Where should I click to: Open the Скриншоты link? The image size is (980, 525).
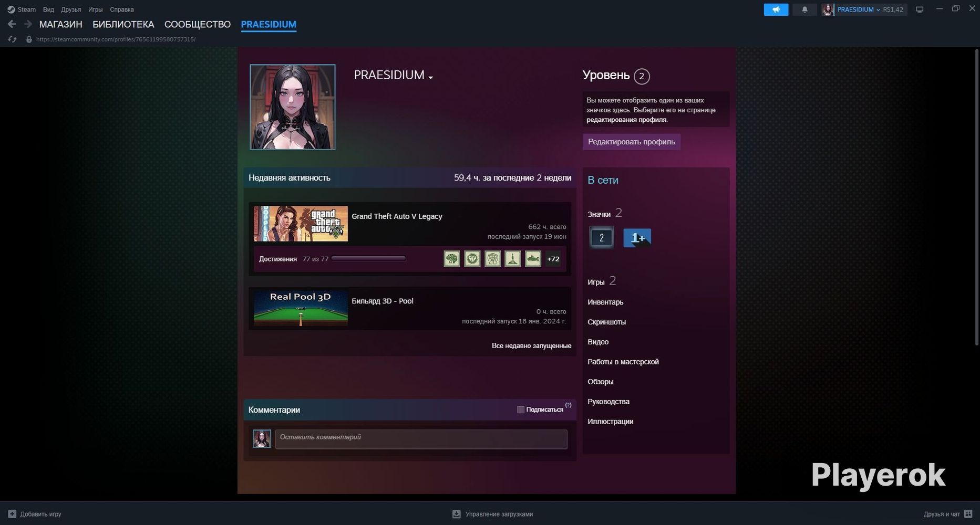coord(606,322)
